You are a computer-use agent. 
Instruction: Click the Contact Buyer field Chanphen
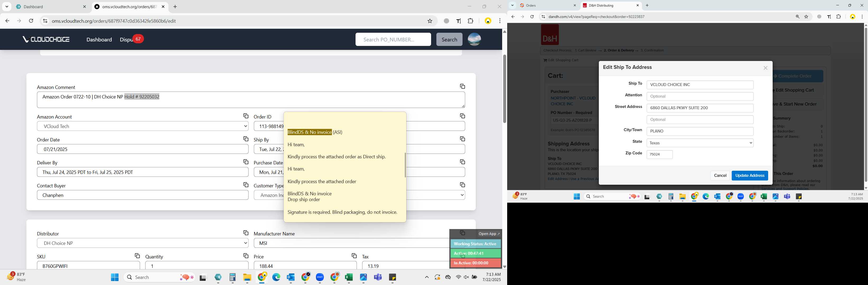(143, 195)
